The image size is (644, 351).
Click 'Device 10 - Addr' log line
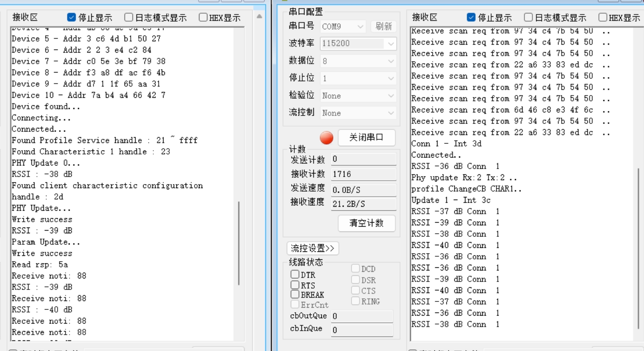pyautogui.click(x=89, y=95)
